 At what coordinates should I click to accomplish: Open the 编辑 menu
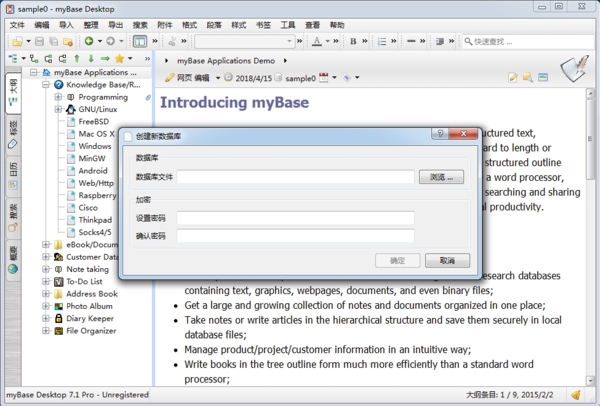pos(42,25)
